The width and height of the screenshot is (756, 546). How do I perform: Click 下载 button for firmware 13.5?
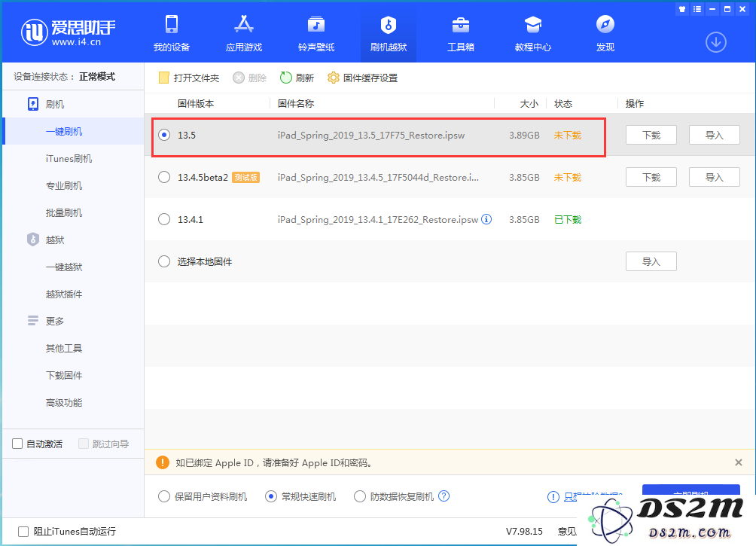pyautogui.click(x=651, y=135)
